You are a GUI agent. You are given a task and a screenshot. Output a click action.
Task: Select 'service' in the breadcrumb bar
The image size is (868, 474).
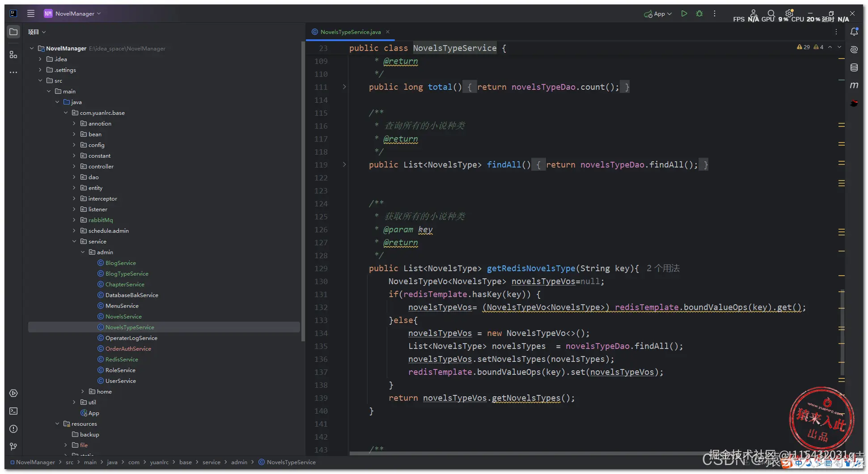[x=212, y=462]
